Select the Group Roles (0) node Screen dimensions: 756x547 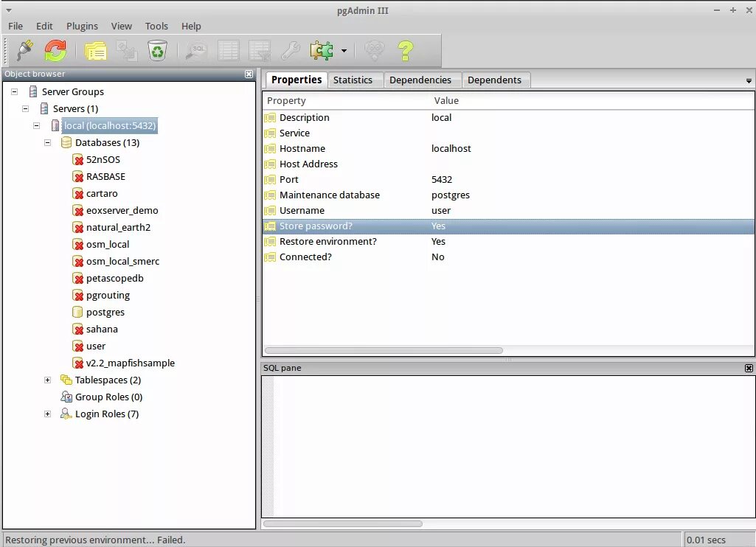[108, 397]
